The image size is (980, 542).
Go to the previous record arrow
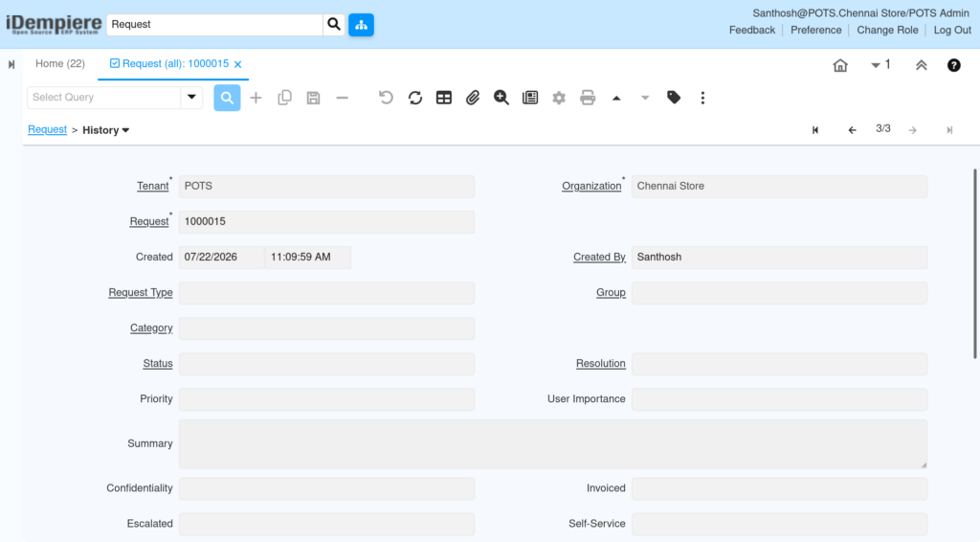852,130
